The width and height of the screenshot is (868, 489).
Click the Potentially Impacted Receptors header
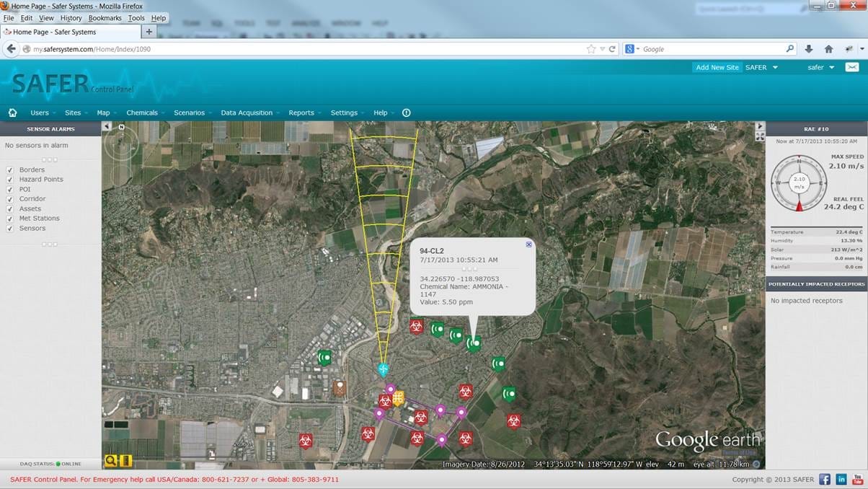816,284
